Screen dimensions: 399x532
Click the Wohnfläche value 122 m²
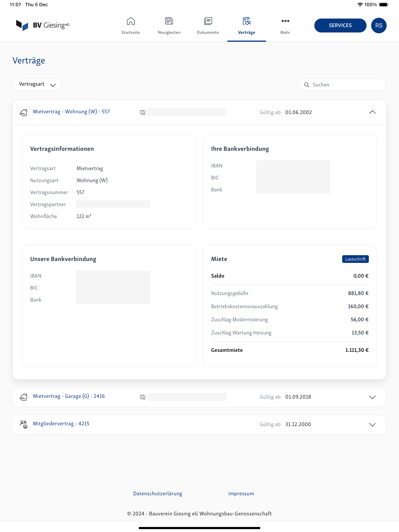(x=84, y=216)
